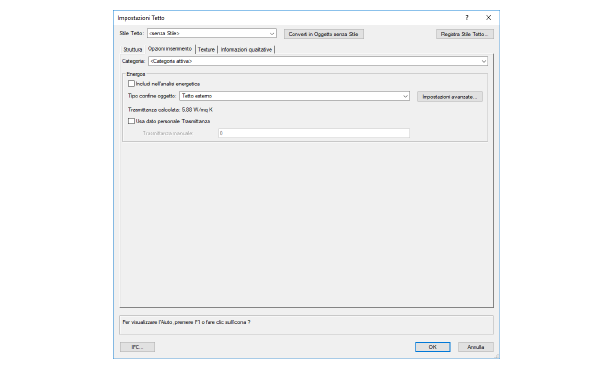The image size is (604, 369).
Task: Toggle Usa dato personale Trasmittanza checkbox
Action: [x=131, y=121]
